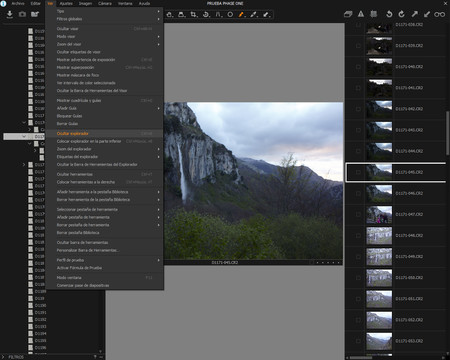This screenshot has height=360, width=450.
Task: Click the undo arrow icon
Action: point(389,14)
